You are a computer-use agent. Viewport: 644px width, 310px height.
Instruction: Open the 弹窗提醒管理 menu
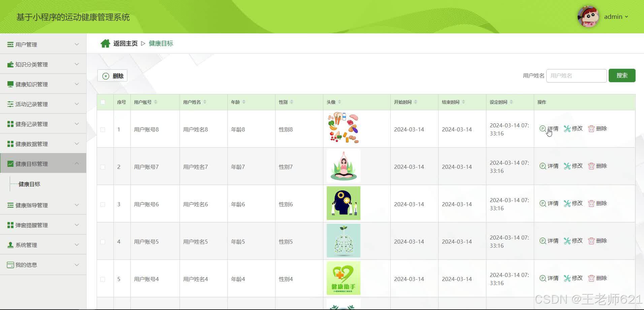click(43, 225)
